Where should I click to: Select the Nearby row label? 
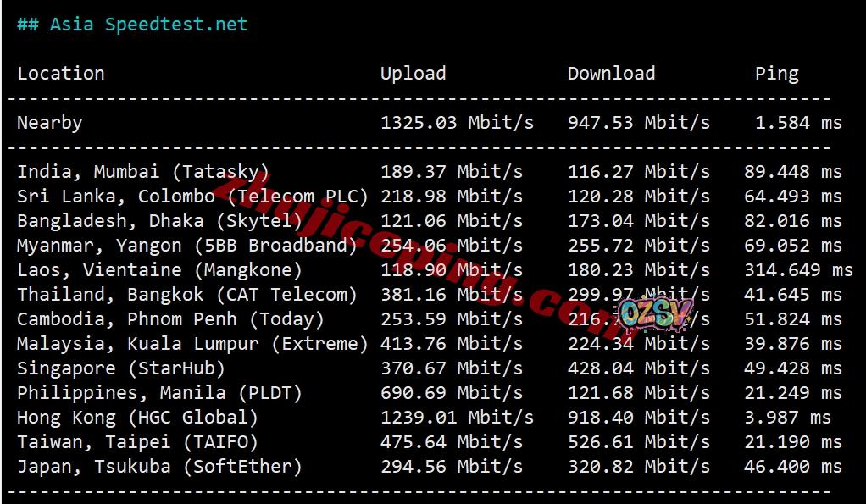point(50,123)
